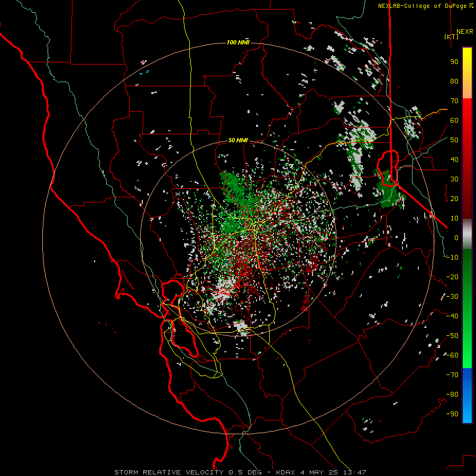Click the '-20' label on the velocity scale
The image size is (476, 476).
(452, 277)
